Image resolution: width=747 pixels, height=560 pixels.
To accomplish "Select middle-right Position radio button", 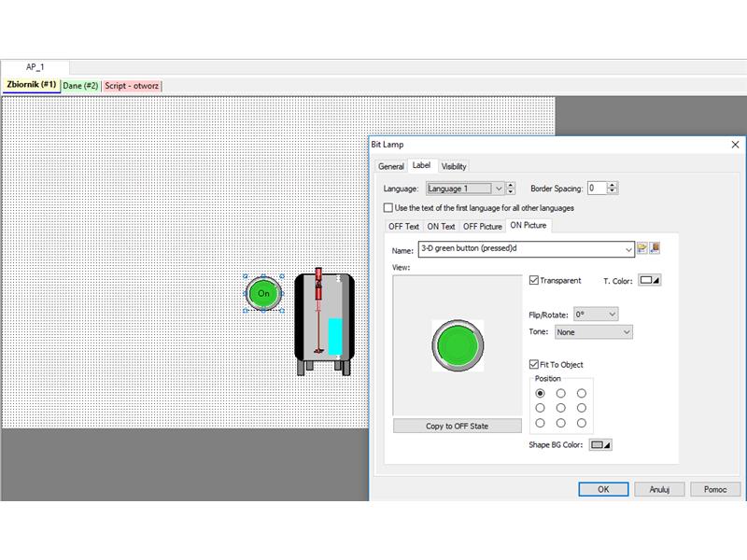I will 582,408.
